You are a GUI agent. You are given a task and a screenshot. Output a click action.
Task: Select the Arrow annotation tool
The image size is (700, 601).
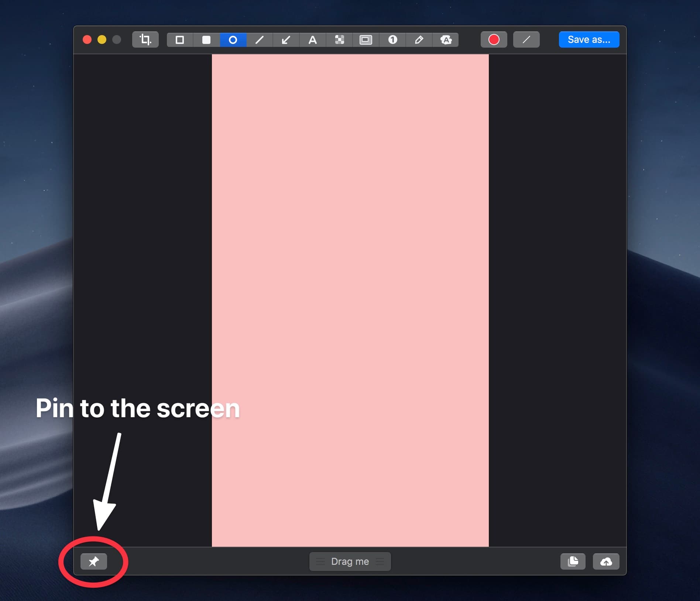286,40
